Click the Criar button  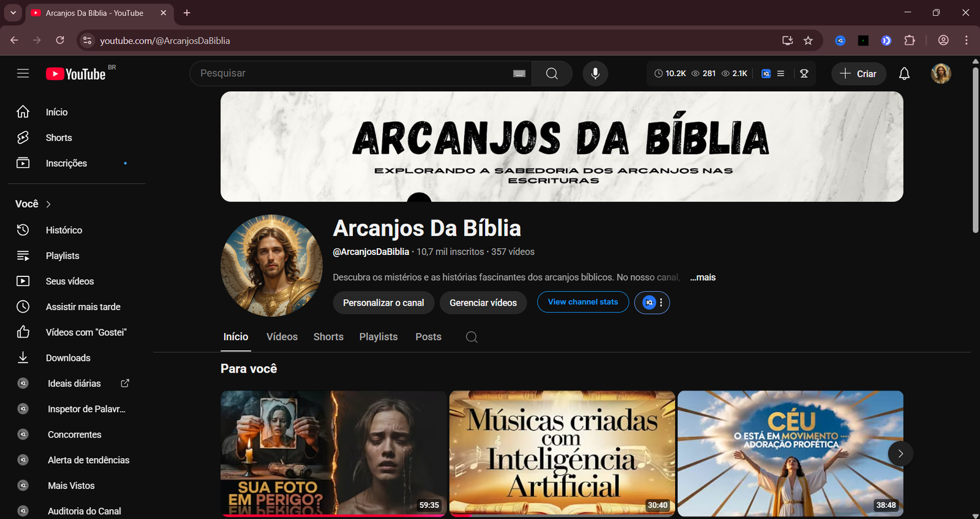(x=859, y=74)
